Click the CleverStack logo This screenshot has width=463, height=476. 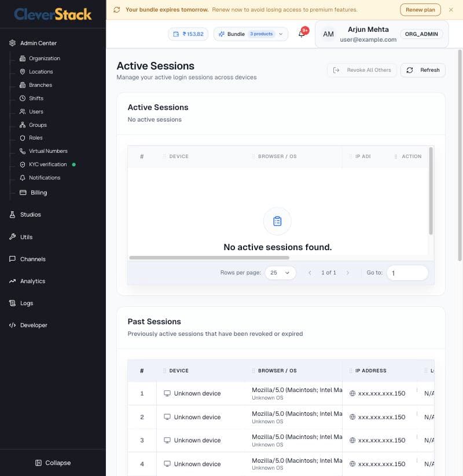(53, 14)
